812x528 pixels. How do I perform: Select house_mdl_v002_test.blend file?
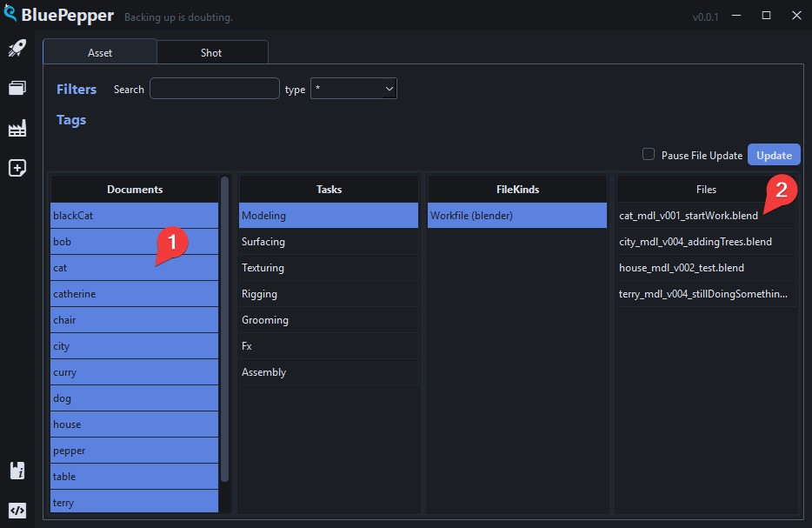(706, 268)
